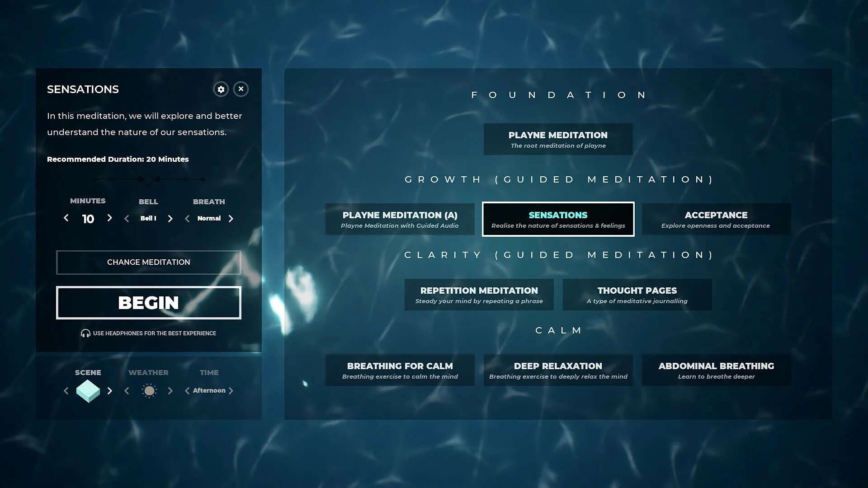Click the Settings gear icon
868x488 pixels.
(220, 89)
